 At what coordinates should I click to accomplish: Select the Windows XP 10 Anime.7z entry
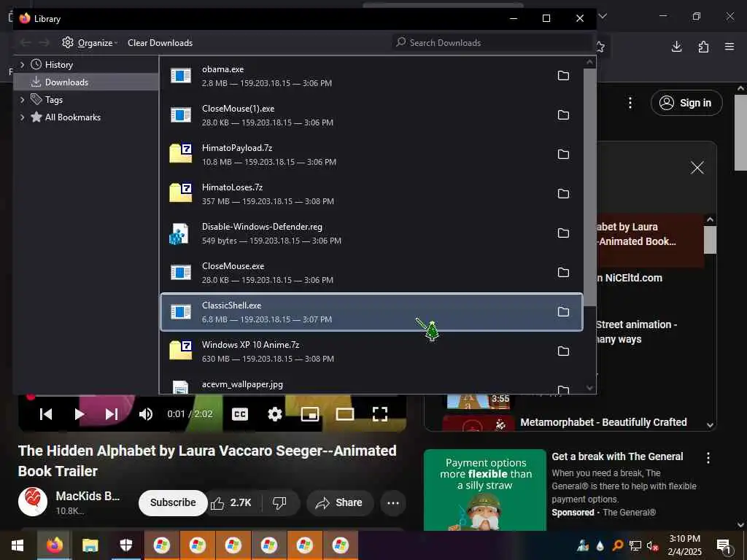click(371, 351)
